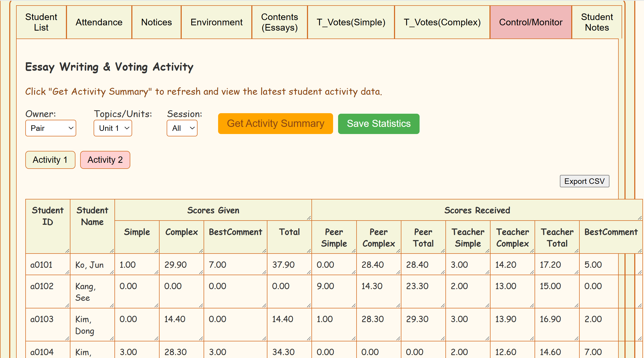
Task: Click the Student ID column resize handle
Action: [67, 251]
